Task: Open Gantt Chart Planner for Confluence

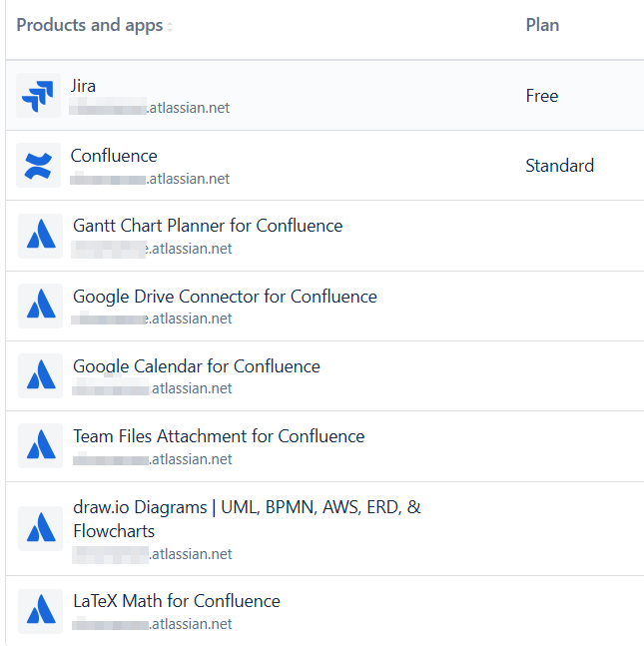Action: [x=208, y=226]
